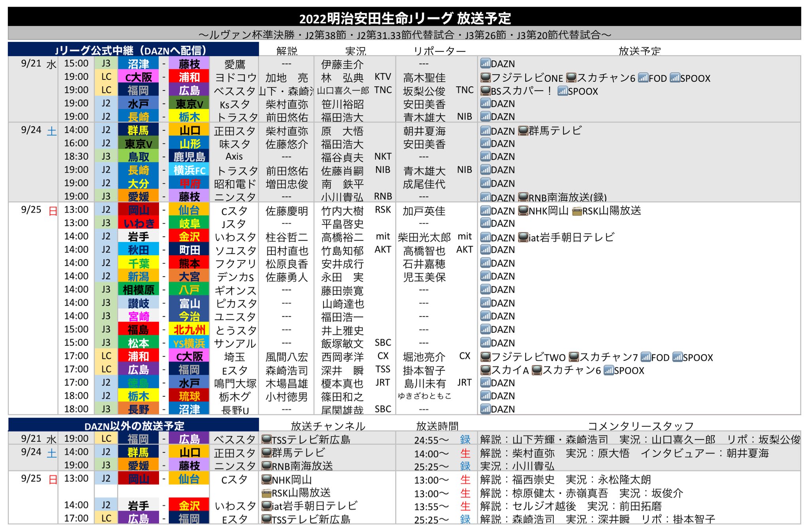This screenshot has width=810, height=532.
Task: Click the NHK岡山 TV icon in DAZN以外 section
Action: coord(267,479)
